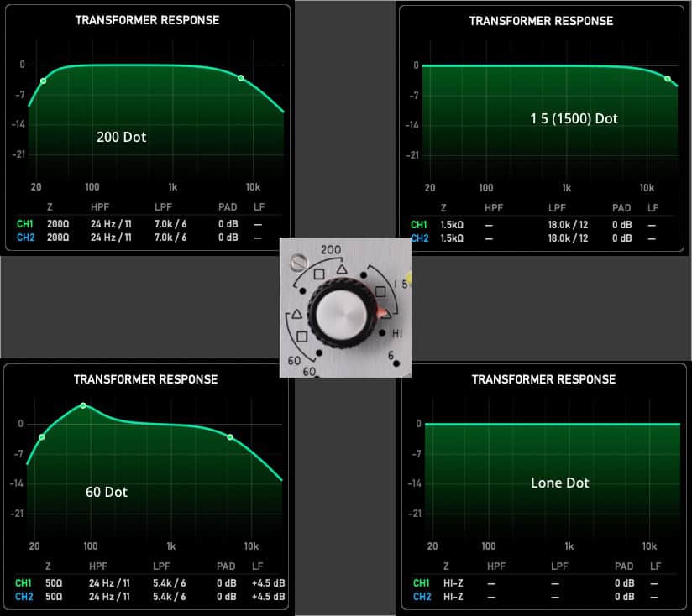Click the square marker above 60
Screen dimensions: 692x616
click(x=301, y=337)
